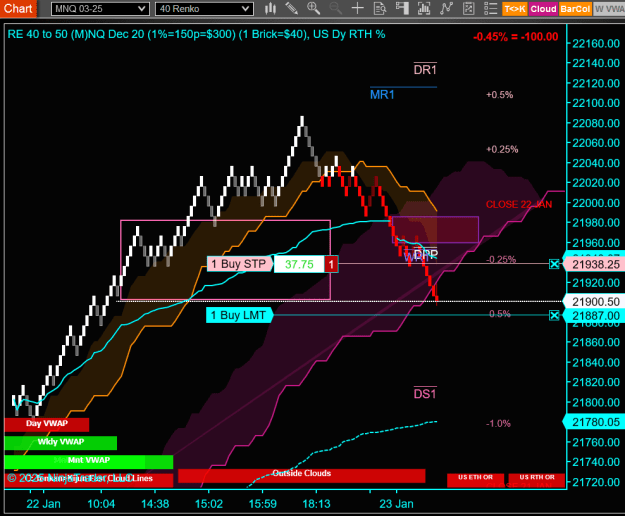Open the 40 Renko interval dropdown
The height and width of the screenshot is (516, 625).
(x=204, y=9)
